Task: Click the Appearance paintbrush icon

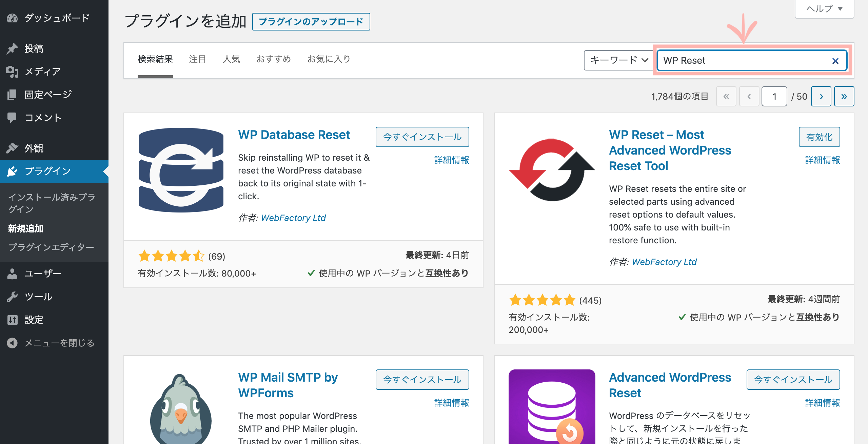Action: pos(12,148)
